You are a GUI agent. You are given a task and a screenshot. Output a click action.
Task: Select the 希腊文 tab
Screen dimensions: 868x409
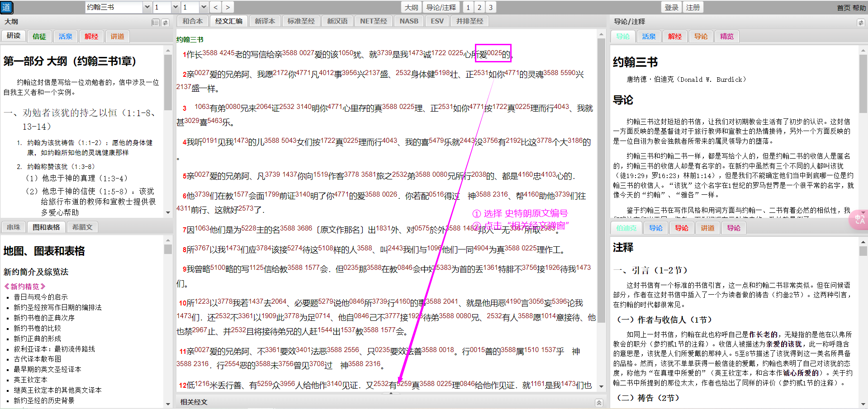82,227
